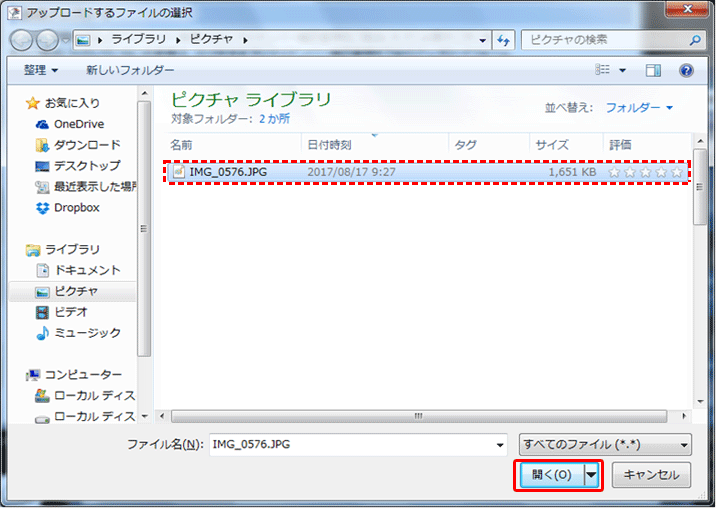Open the view options dropdown arrow
This screenshot has height=508, width=717.
coord(622,70)
